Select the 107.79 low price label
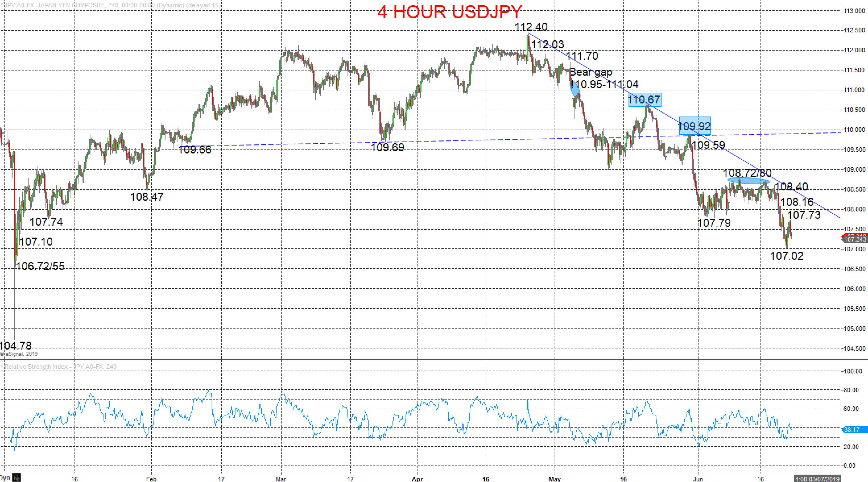The height and width of the screenshot is (482, 868). pos(714,223)
